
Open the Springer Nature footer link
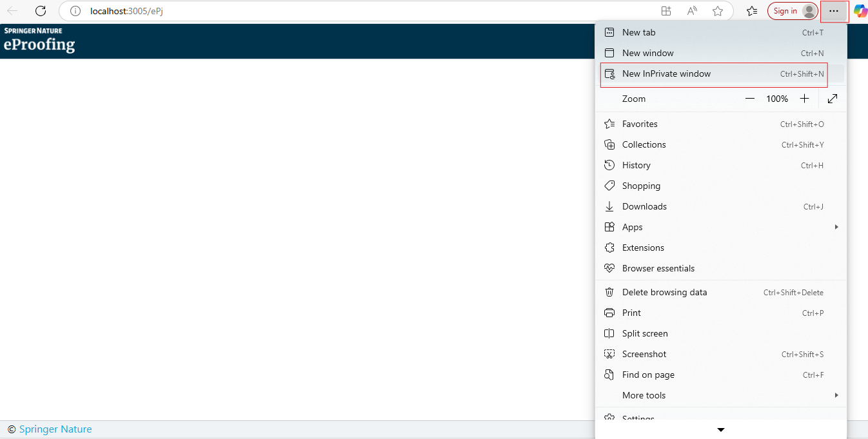pyautogui.click(x=55, y=429)
